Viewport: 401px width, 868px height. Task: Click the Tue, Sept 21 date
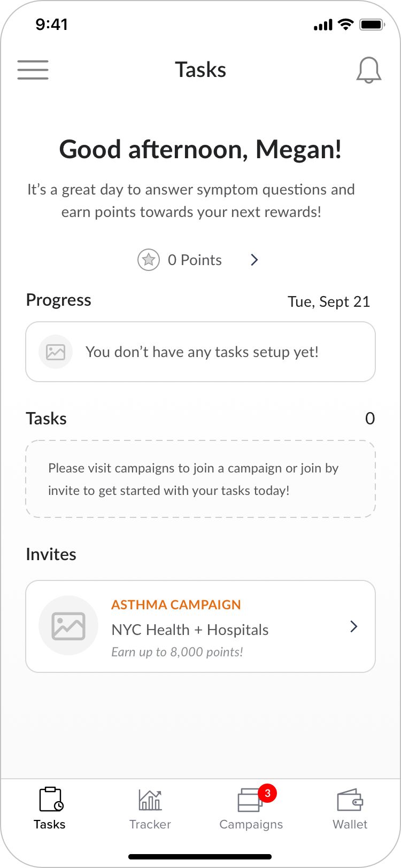(329, 301)
